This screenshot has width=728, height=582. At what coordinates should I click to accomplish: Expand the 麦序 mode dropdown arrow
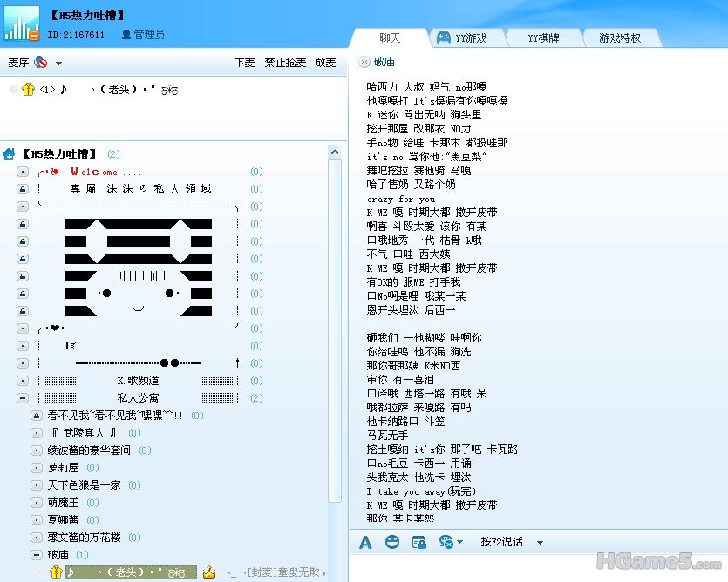click(x=58, y=64)
